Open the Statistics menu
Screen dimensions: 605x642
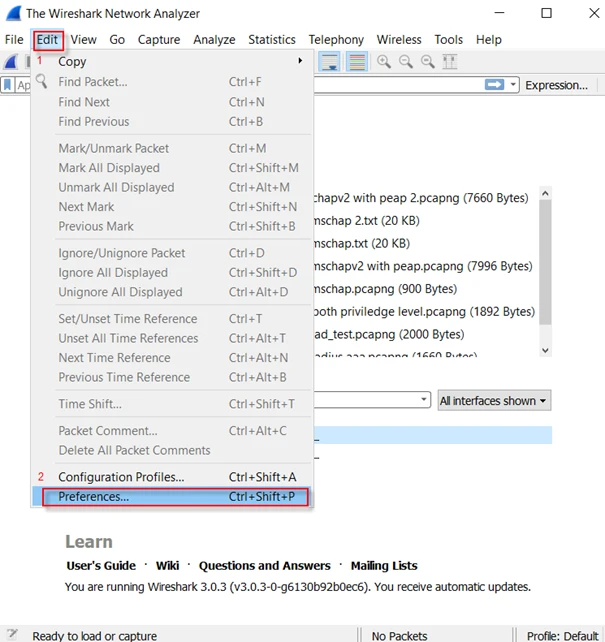point(271,39)
